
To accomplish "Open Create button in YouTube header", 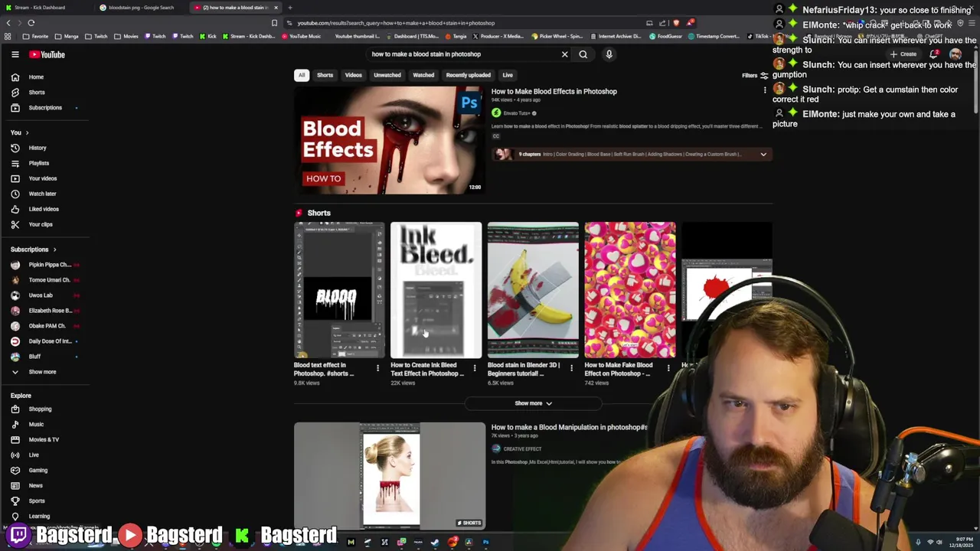I will click(x=903, y=54).
